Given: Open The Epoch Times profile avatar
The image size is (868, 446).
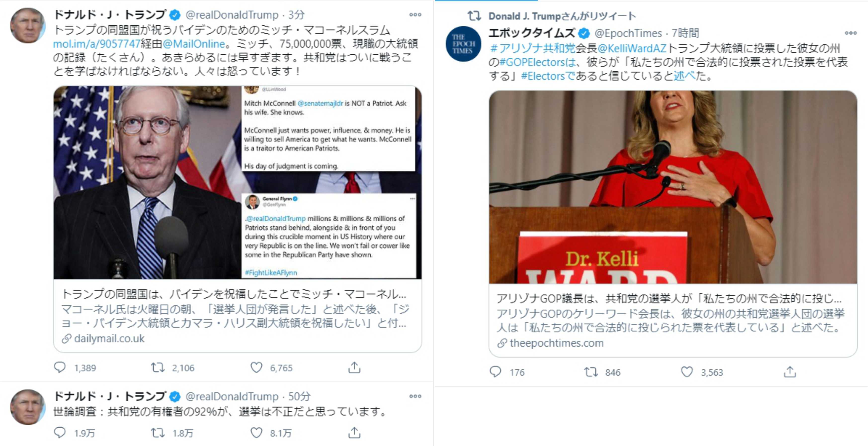Looking at the screenshot, I should point(463,44).
